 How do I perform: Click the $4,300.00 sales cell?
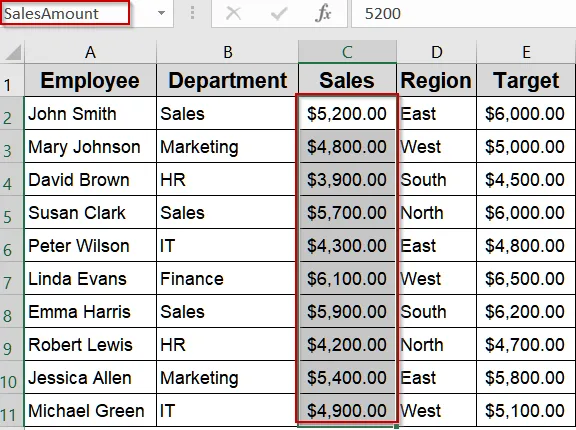pos(348,246)
